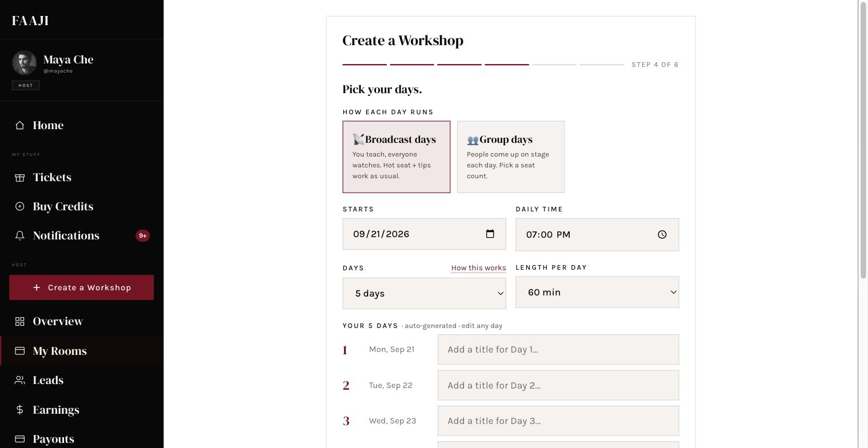Click the FAAJI logo
The image size is (868, 448).
click(30, 21)
